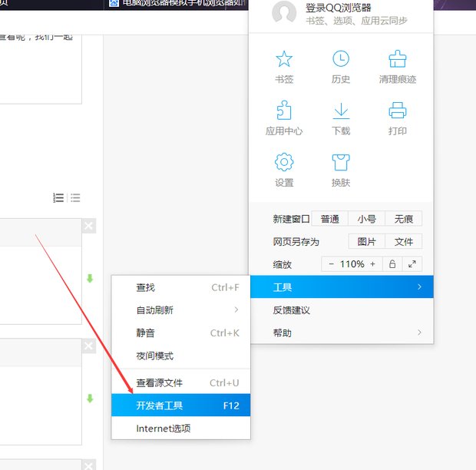Click inside the first step text area

[41, 285]
